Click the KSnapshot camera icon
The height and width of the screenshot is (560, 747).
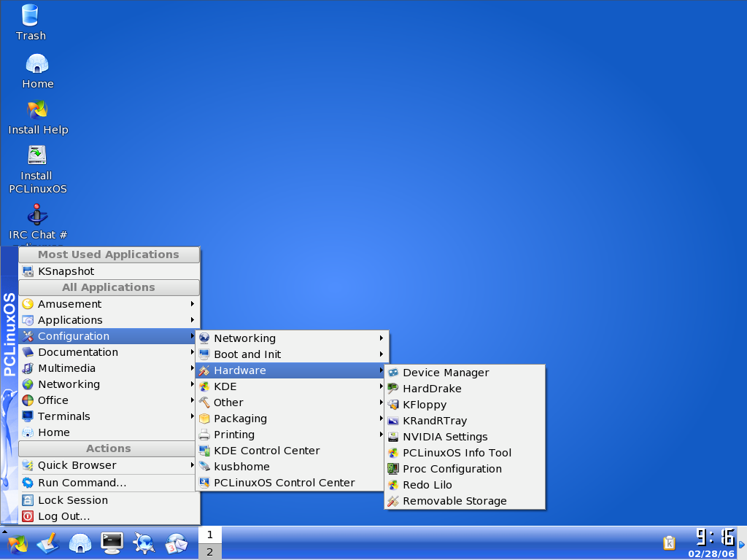pyautogui.click(x=28, y=271)
